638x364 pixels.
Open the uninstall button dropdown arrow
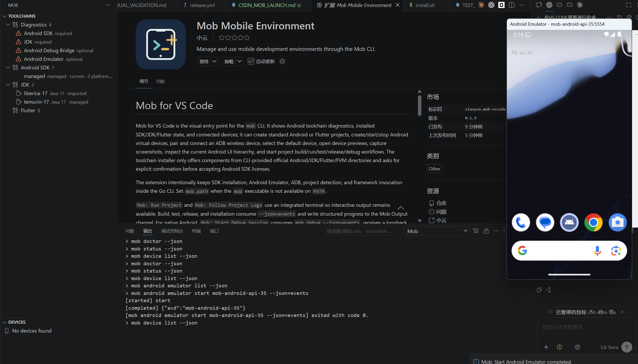click(240, 61)
